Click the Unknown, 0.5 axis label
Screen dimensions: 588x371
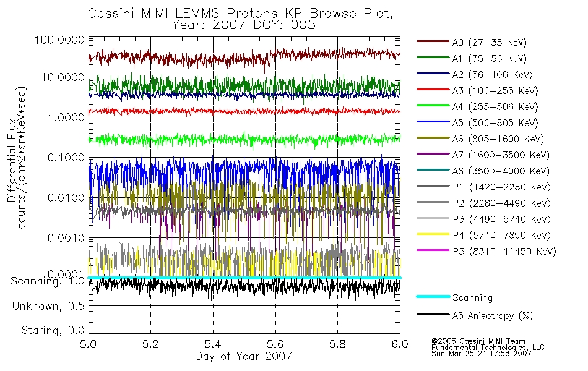pyautogui.click(x=48, y=306)
